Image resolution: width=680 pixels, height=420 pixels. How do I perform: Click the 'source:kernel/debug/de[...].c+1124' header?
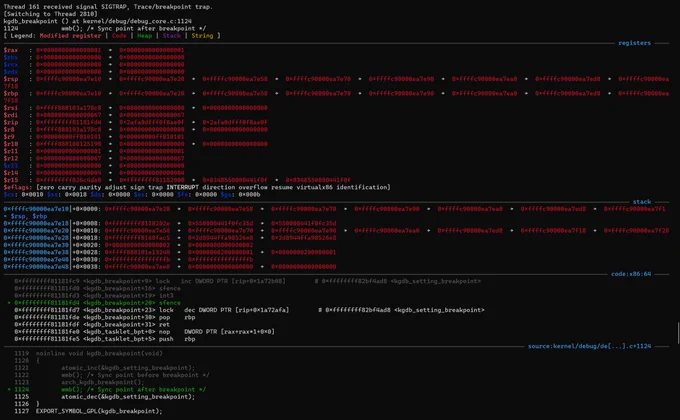point(589,346)
